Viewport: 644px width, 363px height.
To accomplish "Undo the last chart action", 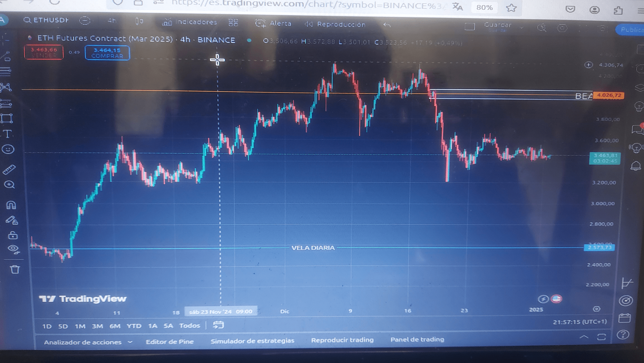I will (387, 25).
